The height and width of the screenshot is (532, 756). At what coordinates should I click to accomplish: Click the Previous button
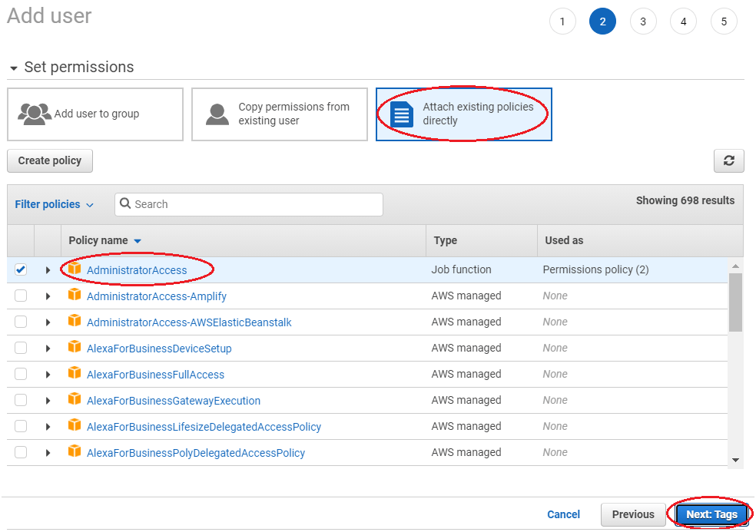click(x=633, y=514)
